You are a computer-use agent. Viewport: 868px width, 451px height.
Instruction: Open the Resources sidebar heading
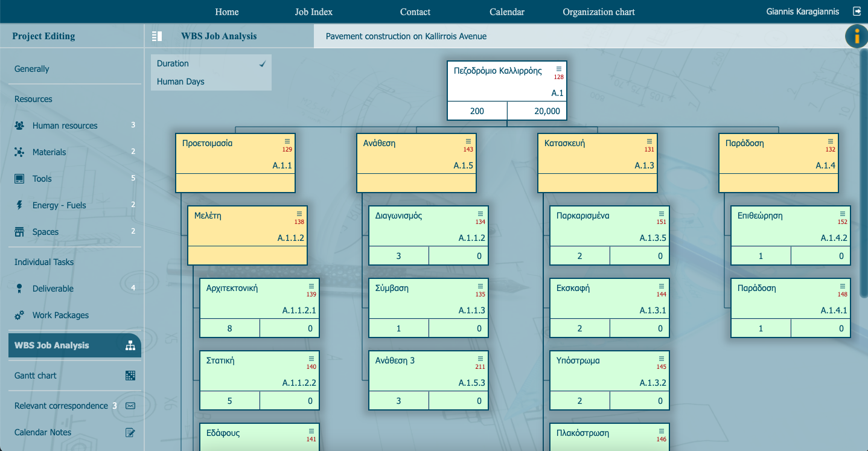pyautogui.click(x=33, y=99)
